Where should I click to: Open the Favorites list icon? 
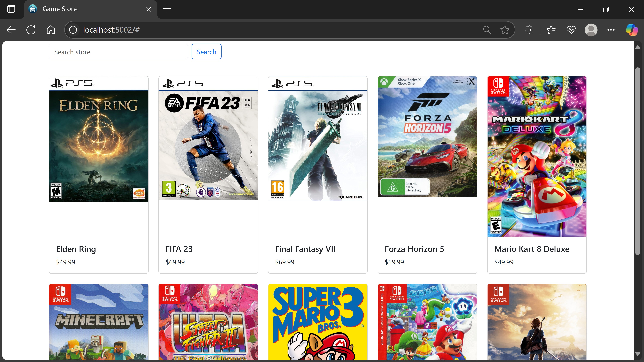pyautogui.click(x=551, y=30)
